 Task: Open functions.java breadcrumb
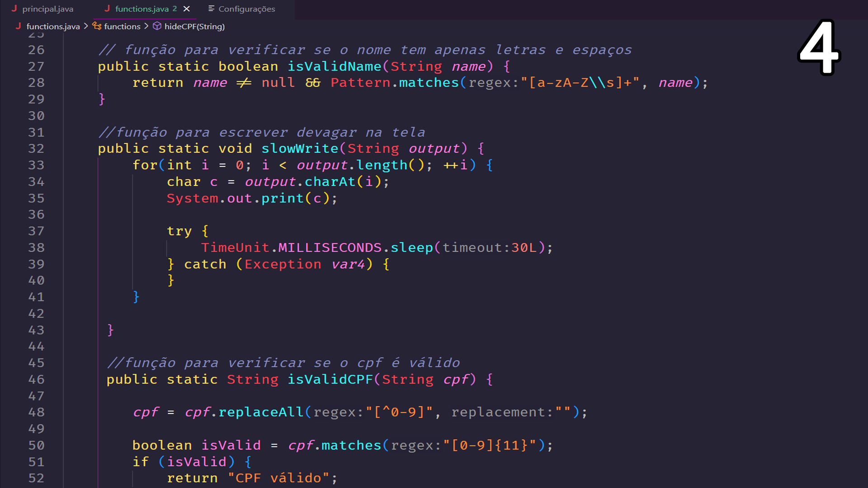click(x=53, y=27)
